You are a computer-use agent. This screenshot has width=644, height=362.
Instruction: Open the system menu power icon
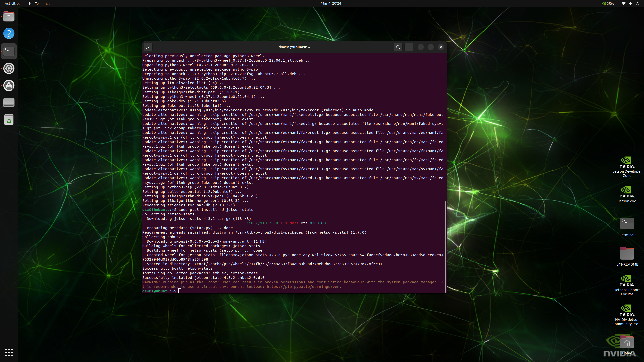click(637, 3)
